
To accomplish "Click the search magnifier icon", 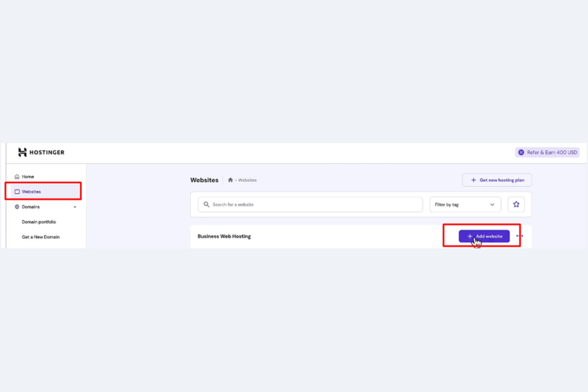I will click(206, 205).
